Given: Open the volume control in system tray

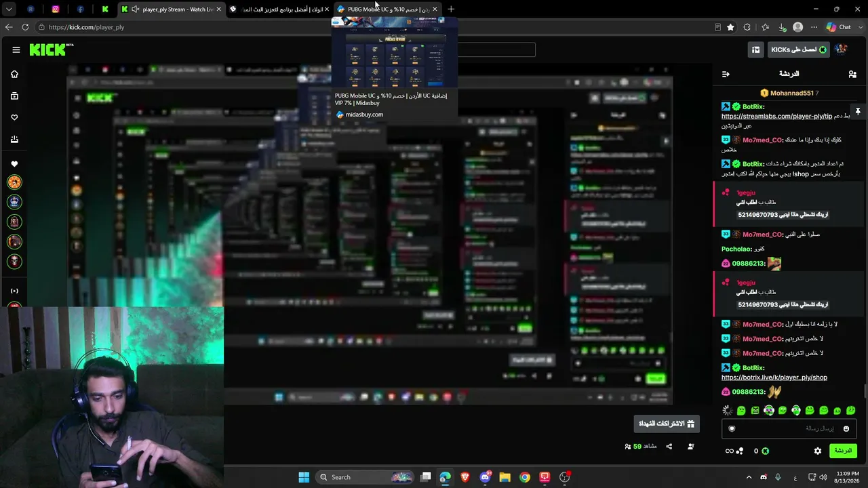Looking at the screenshot, I should [x=823, y=477].
